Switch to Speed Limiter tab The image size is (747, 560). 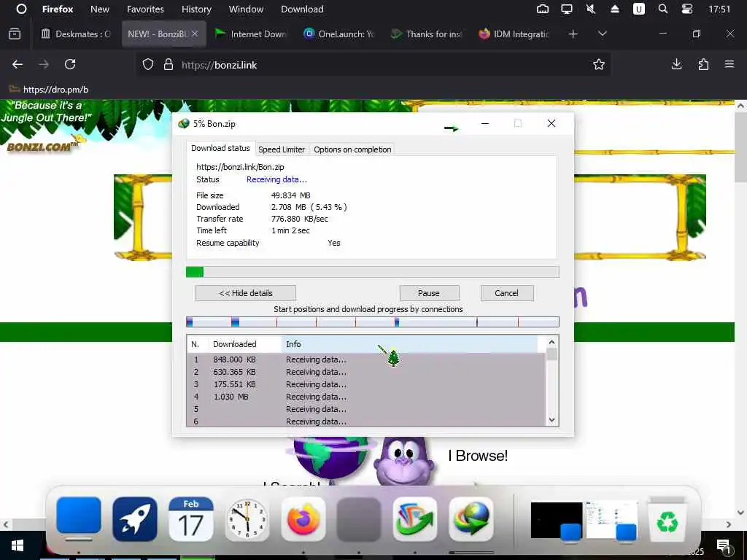[x=282, y=149]
